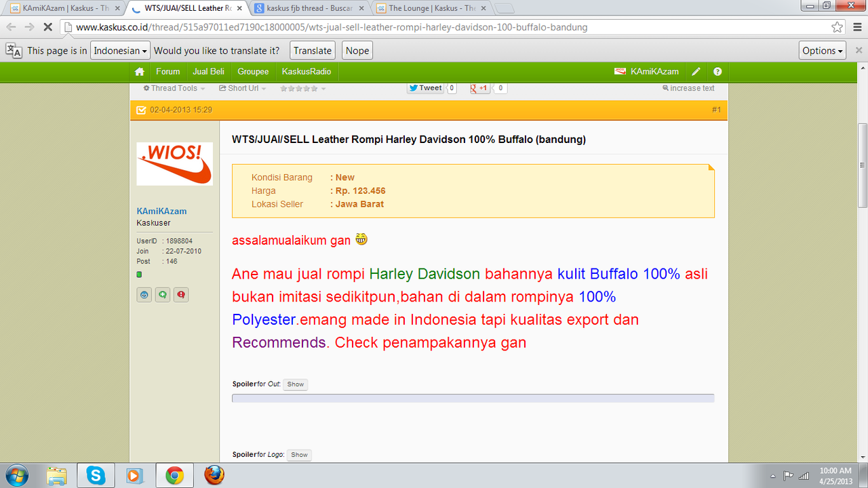Screen dimensions: 868x488
Task: Give reputation with green plus bubble icon
Action: coord(163,295)
